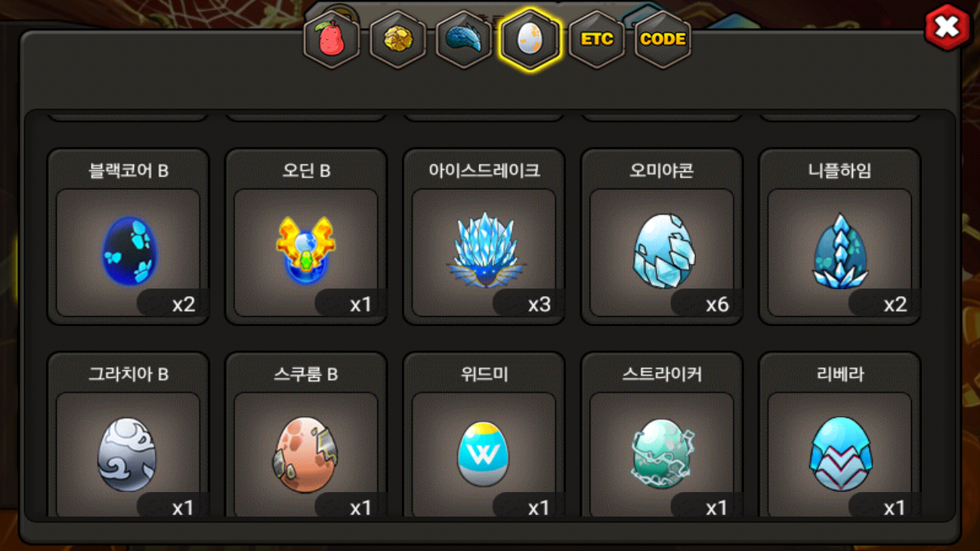The height and width of the screenshot is (551, 980).
Task: Choose the 리베라 blue egg
Action: coord(840,435)
